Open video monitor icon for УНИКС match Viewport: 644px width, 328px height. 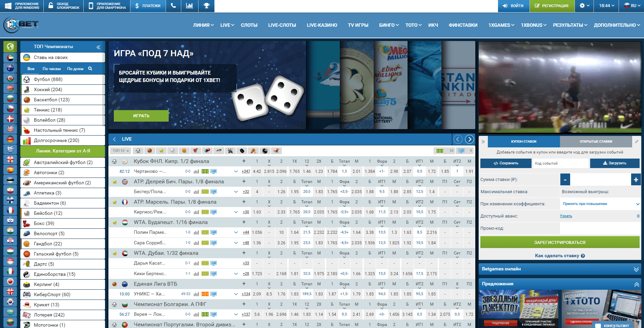(213, 294)
